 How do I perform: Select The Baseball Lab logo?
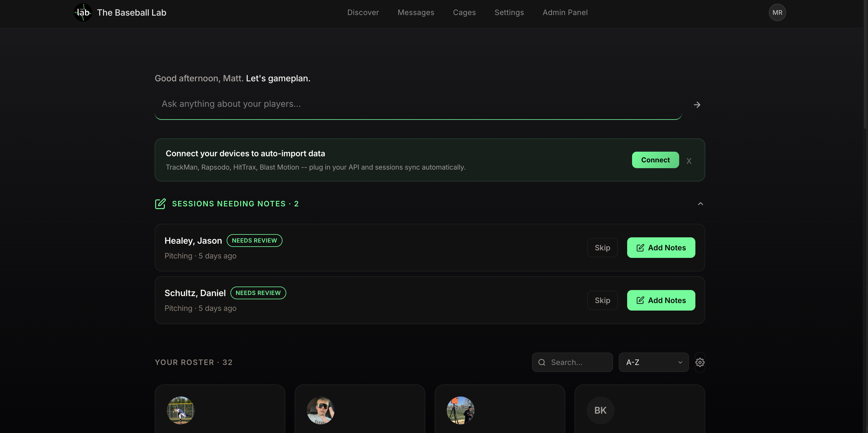[x=83, y=12]
